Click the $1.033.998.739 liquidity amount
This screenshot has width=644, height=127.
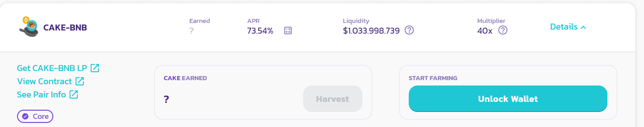pos(371,31)
